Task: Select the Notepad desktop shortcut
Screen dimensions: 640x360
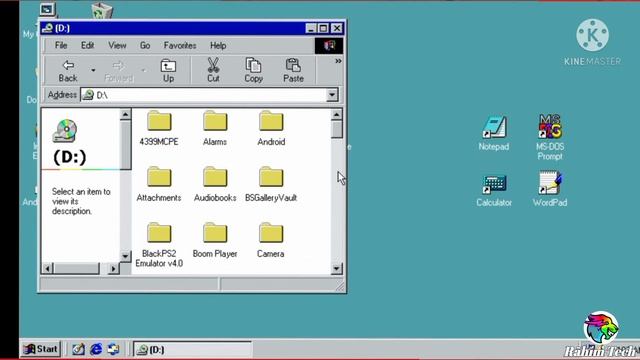Action: coord(493,133)
